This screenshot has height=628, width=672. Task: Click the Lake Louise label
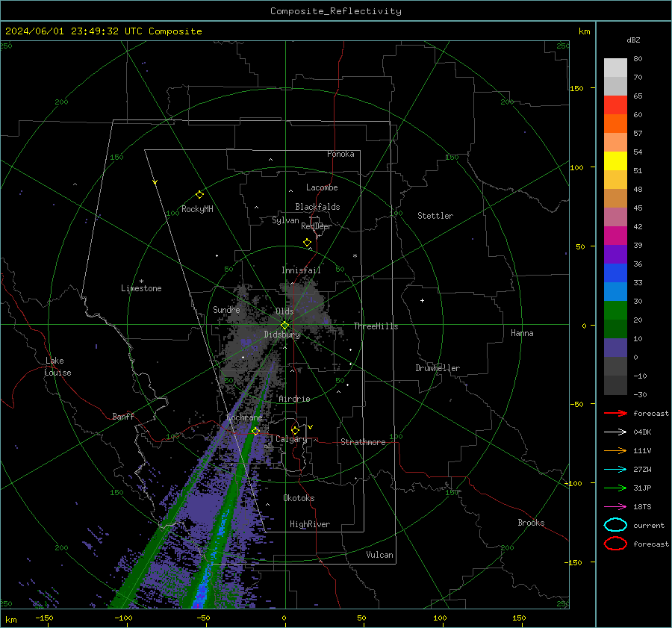click(57, 367)
